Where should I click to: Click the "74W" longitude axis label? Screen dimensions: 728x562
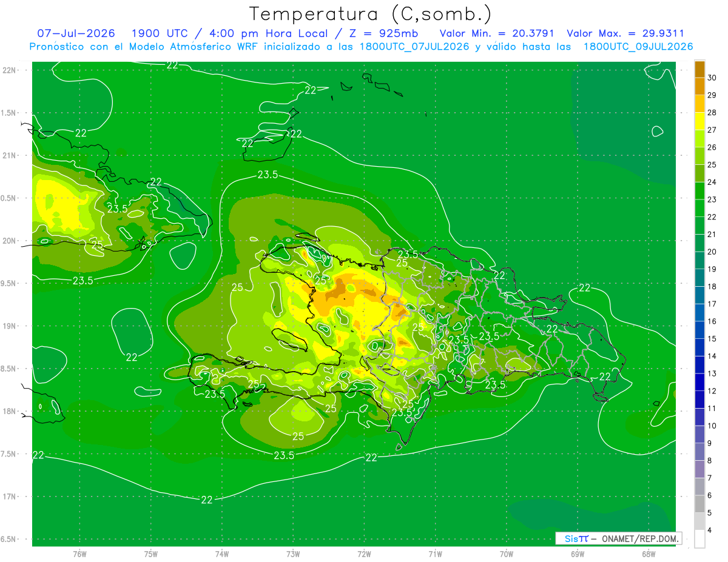click(x=221, y=554)
